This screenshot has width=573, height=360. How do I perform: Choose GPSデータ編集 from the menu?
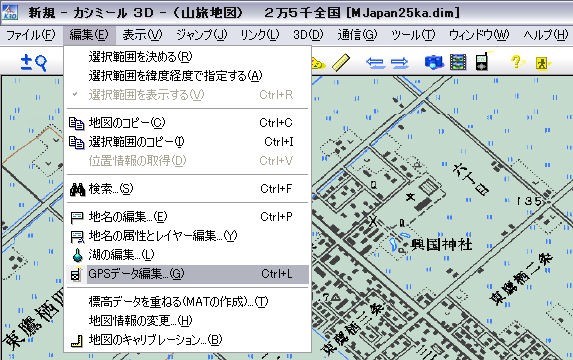pos(187,274)
